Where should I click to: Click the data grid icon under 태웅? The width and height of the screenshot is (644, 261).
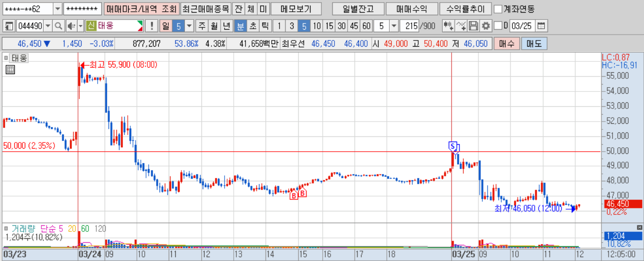click(10, 69)
